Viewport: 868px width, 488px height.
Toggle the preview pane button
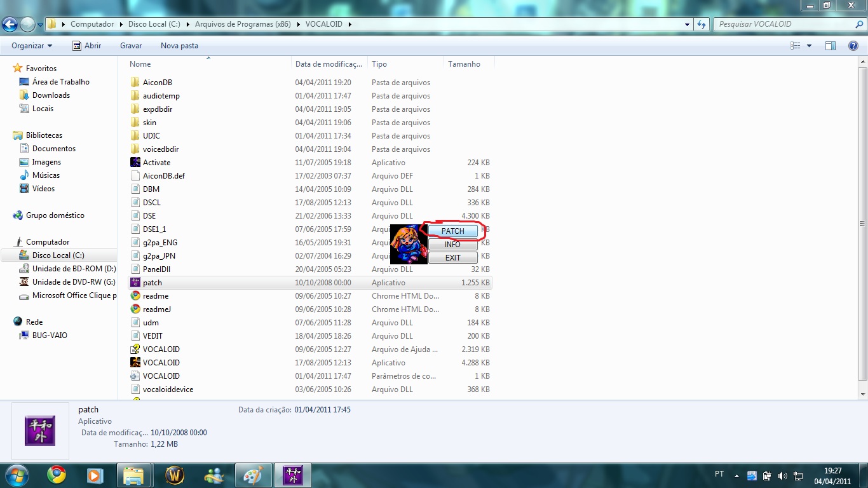(x=831, y=46)
